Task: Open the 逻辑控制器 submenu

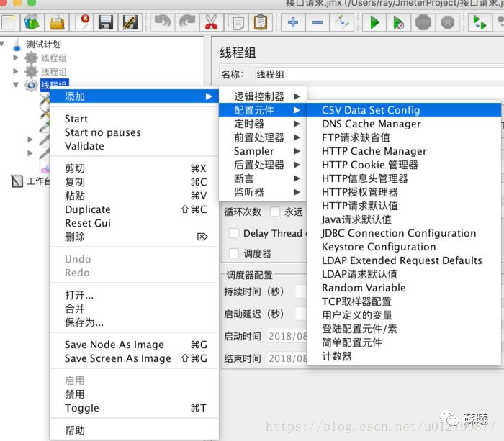Action: click(263, 96)
